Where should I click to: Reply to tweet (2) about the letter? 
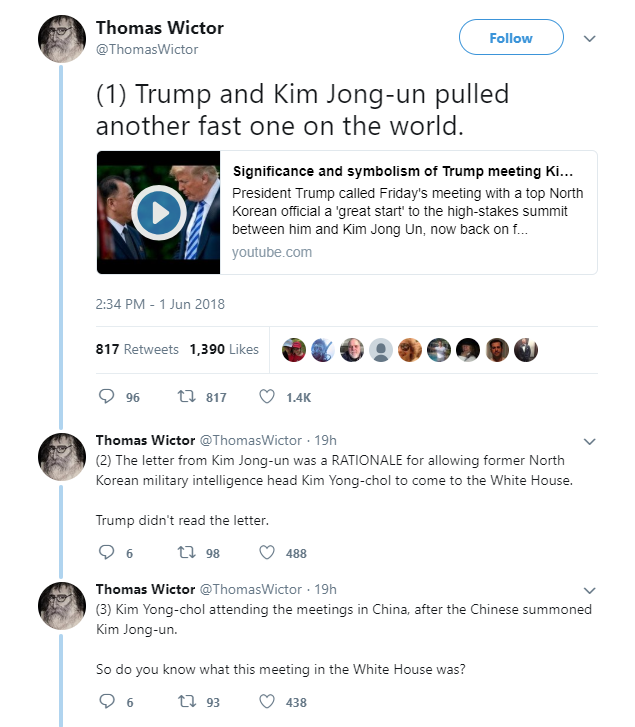107,552
